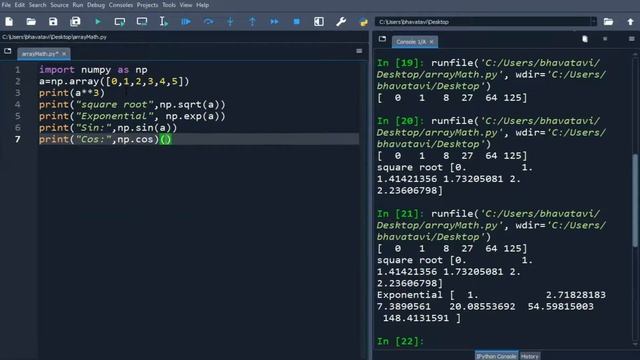Image resolution: width=640 pixels, height=360 pixels.
Task: Click the In [20] runfile console entry
Action: pyautogui.click(x=491, y=132)
